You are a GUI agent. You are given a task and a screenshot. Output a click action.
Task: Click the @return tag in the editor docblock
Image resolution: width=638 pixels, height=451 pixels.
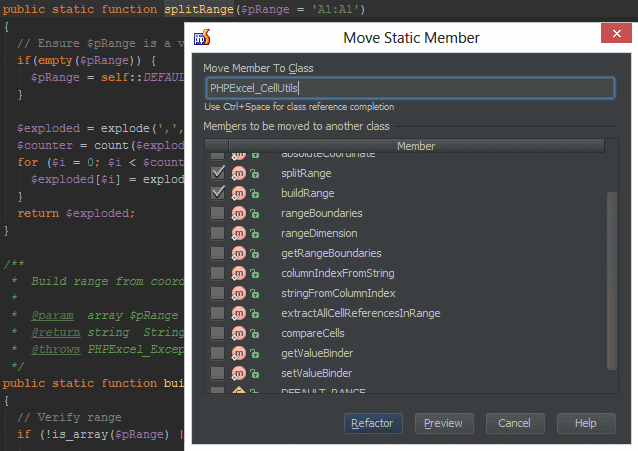[x=56, y=333]
